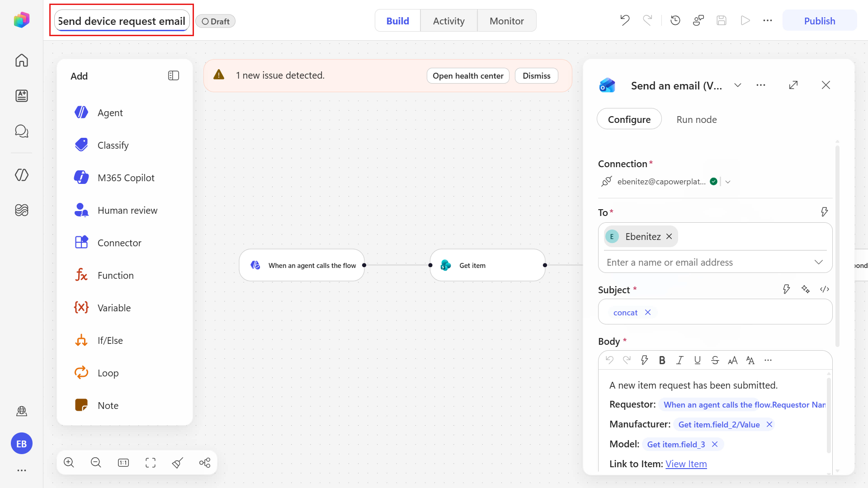Open the chat icon in left sidebar
868x488 pixels.
[x=22, y=131]
